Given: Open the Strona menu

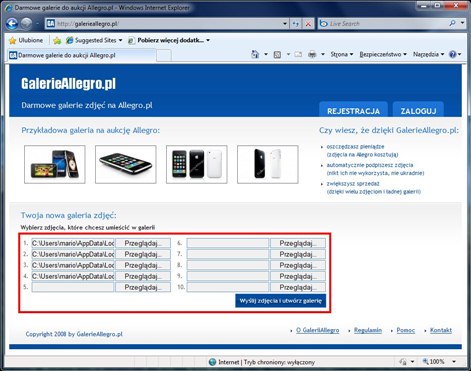Looking at the screenshot, I should click(x=342, y=54).
